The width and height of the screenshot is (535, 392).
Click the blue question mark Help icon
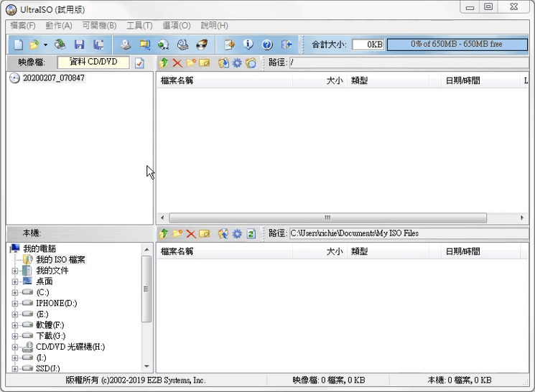[x=267, y=45]
